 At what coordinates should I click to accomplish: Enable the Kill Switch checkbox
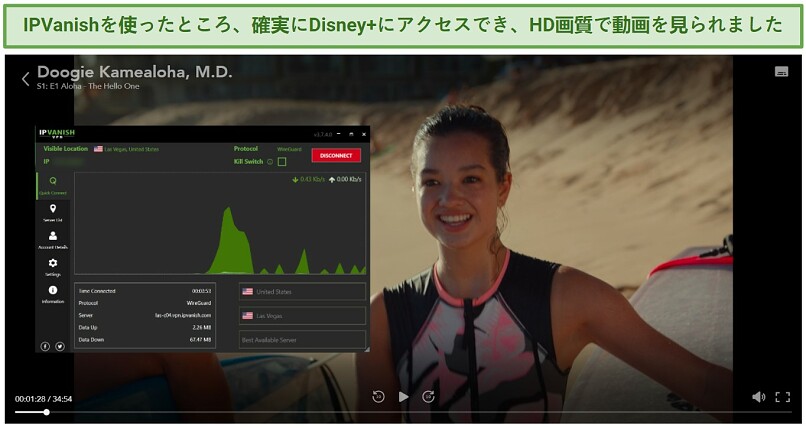282,161
